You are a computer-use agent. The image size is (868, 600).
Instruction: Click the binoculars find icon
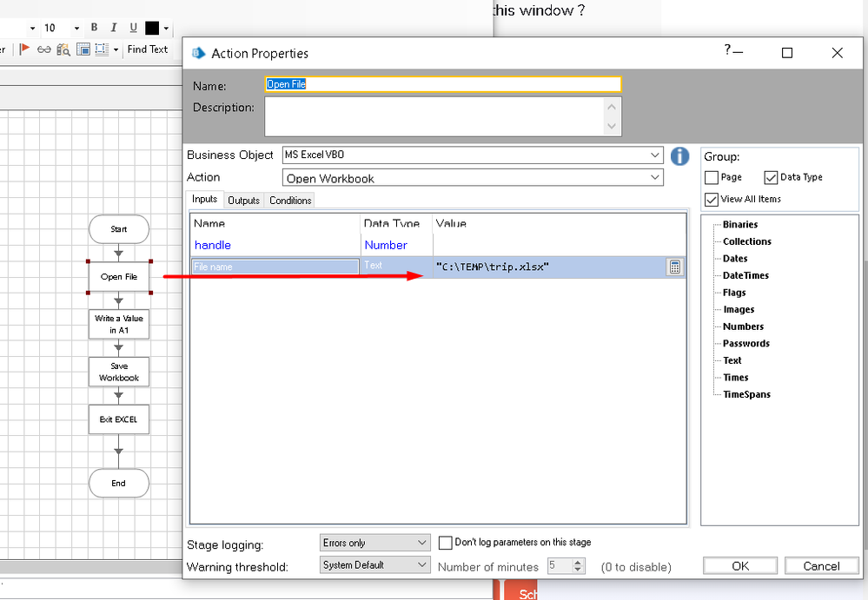tap(63, 49)
